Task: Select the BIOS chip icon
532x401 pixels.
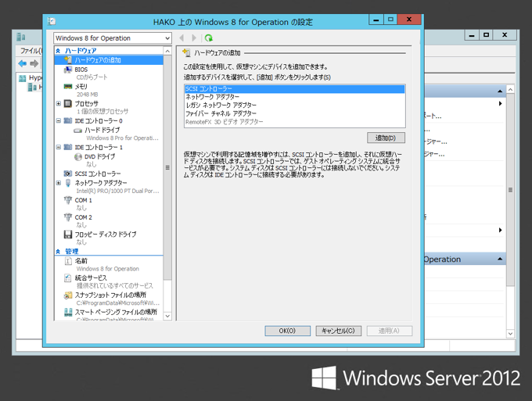Action: click(x=68, y=70)
